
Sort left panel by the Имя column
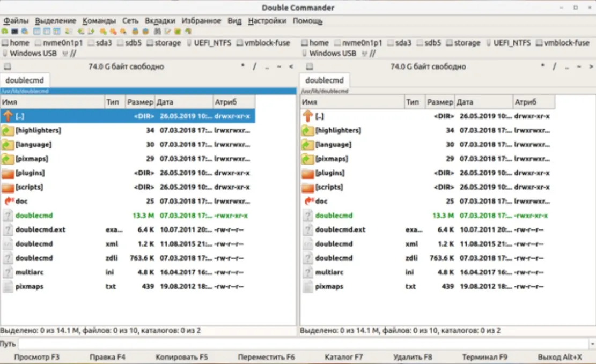(53, 102)
